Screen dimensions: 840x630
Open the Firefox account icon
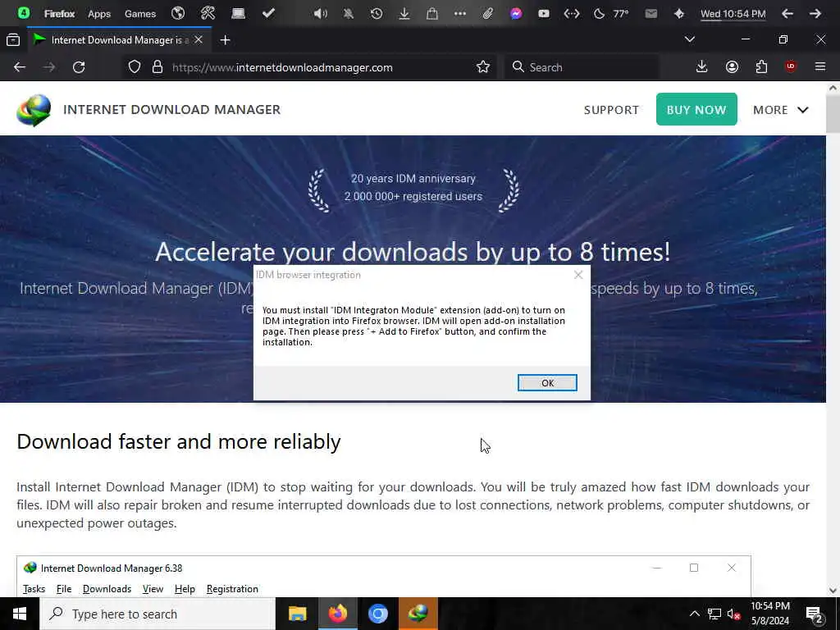[x=732, y=67]
